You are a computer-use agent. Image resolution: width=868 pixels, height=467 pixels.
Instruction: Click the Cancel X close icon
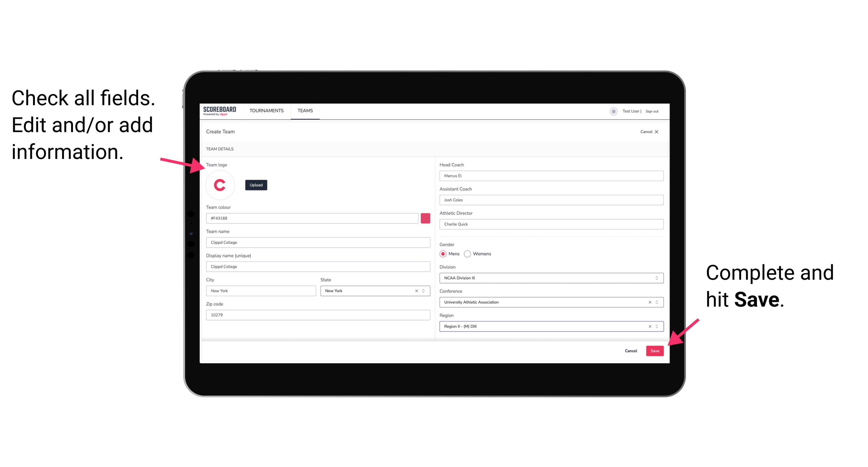tap(657, 132)
